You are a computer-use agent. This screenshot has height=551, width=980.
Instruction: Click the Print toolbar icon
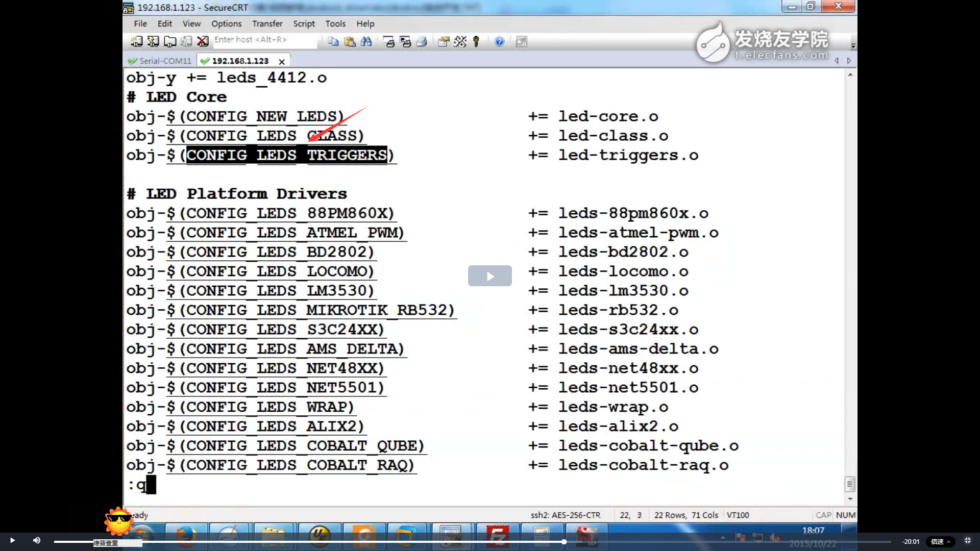pyautogui.click(x=422, y=41)
